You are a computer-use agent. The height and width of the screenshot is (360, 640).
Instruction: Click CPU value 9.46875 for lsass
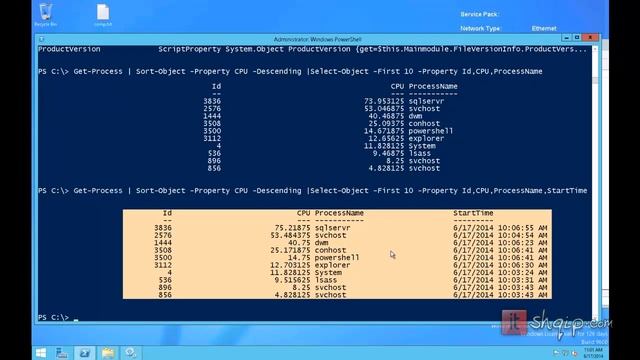(x=389, y=153)
